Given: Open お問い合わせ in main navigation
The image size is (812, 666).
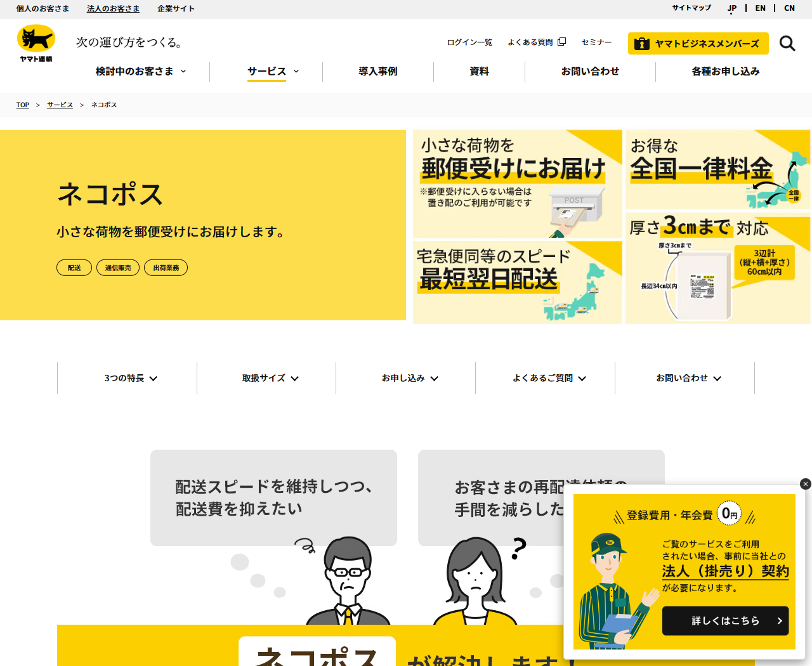Looking at the screenshot, I should click(x=590, y=71).
